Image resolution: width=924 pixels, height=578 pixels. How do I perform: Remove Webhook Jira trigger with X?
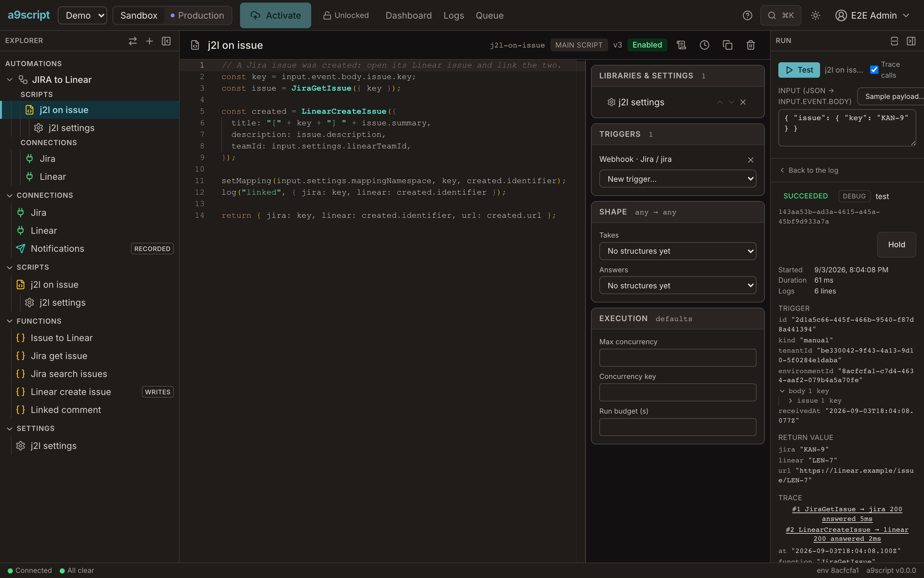[751, 160]
